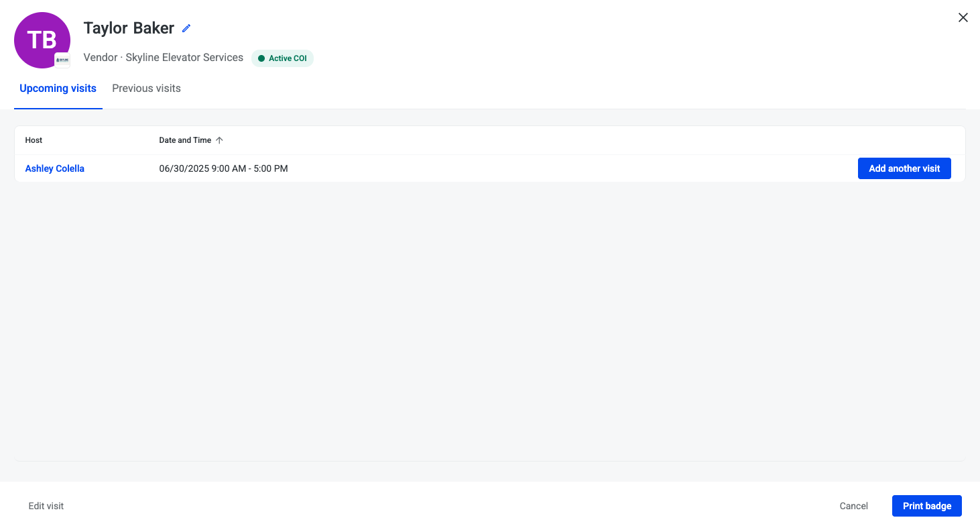Cancel out of the visitor dialog
The image size is (980, 528).
click(853, 506)
